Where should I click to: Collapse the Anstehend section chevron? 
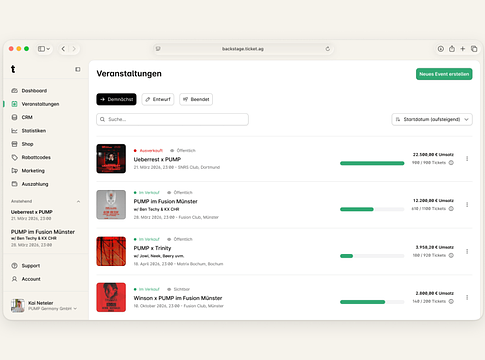pyautogui.click(x=78, y=201)
